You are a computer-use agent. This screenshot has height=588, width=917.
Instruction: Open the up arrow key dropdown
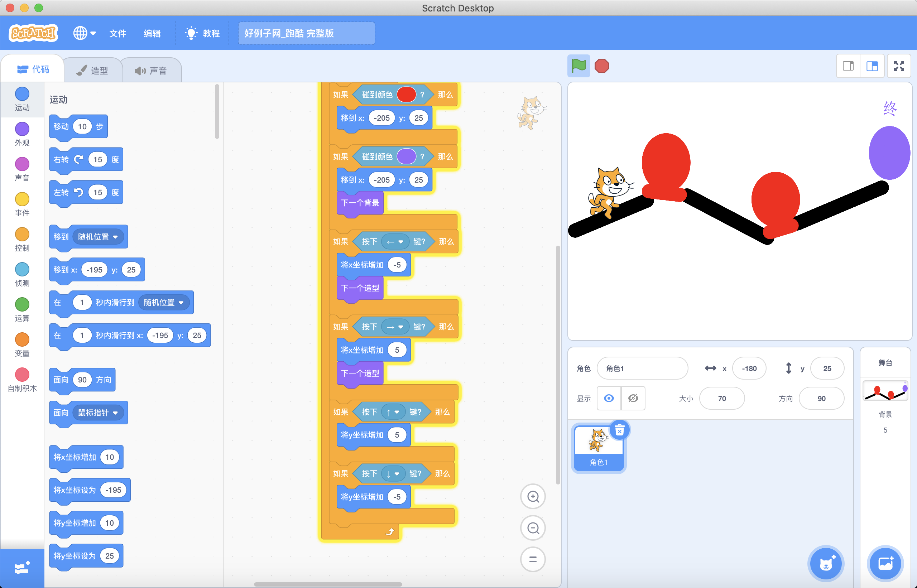[393, 412]
